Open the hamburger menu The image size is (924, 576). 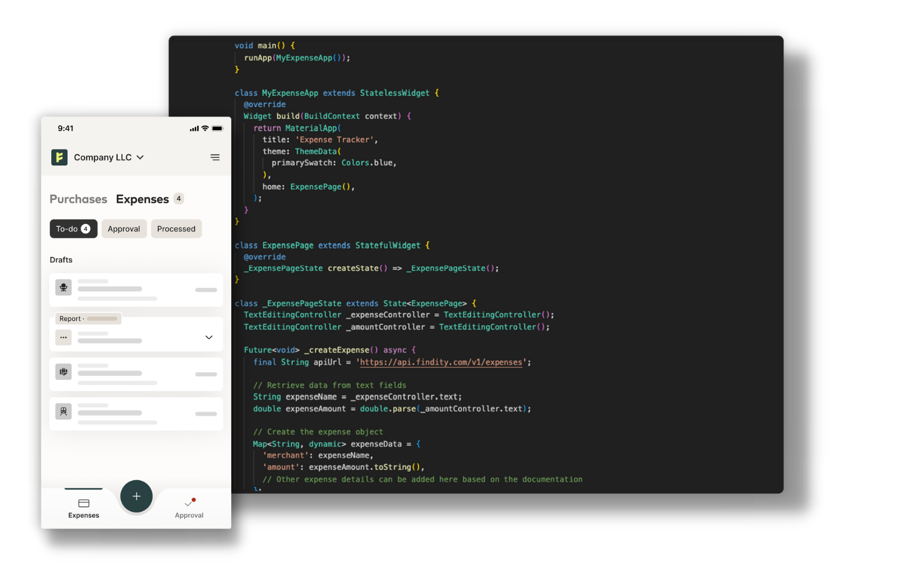coord(215,157)
